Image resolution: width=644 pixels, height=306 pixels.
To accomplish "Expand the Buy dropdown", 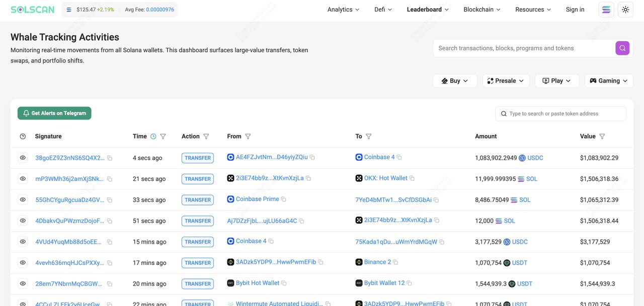I will [455, 81].
